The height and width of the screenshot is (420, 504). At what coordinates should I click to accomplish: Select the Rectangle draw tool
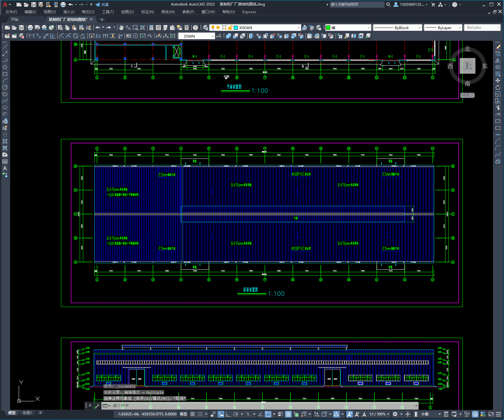pos(5,74)
